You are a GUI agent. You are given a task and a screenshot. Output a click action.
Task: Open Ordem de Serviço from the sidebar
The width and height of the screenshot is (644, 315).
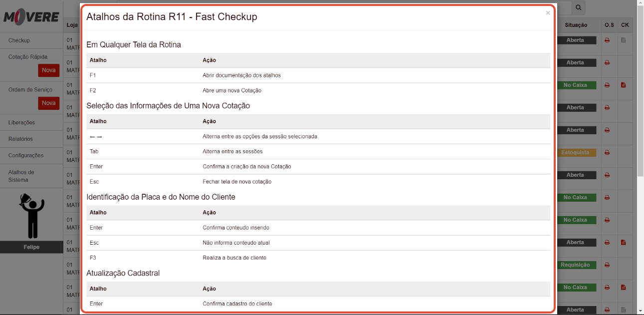pyautogui.click(x=30, y=90)
